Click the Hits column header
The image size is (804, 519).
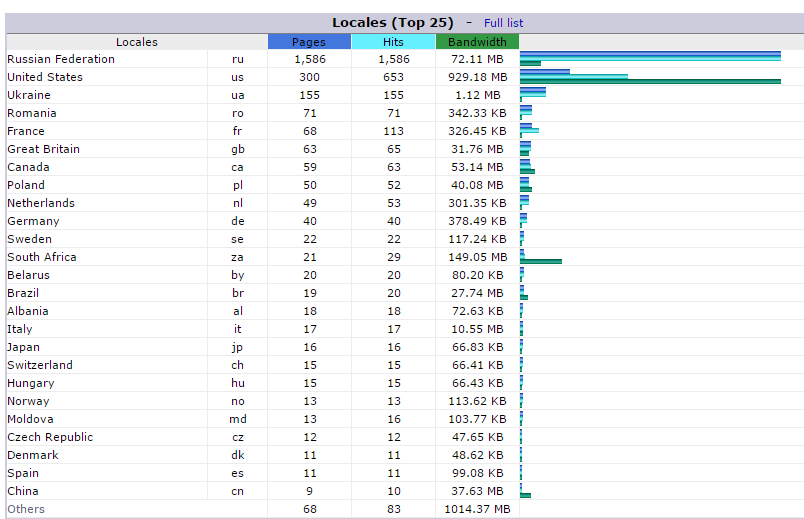393,42
